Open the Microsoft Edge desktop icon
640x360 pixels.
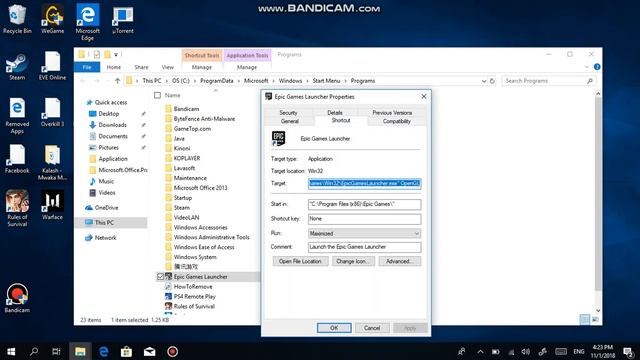87,22
